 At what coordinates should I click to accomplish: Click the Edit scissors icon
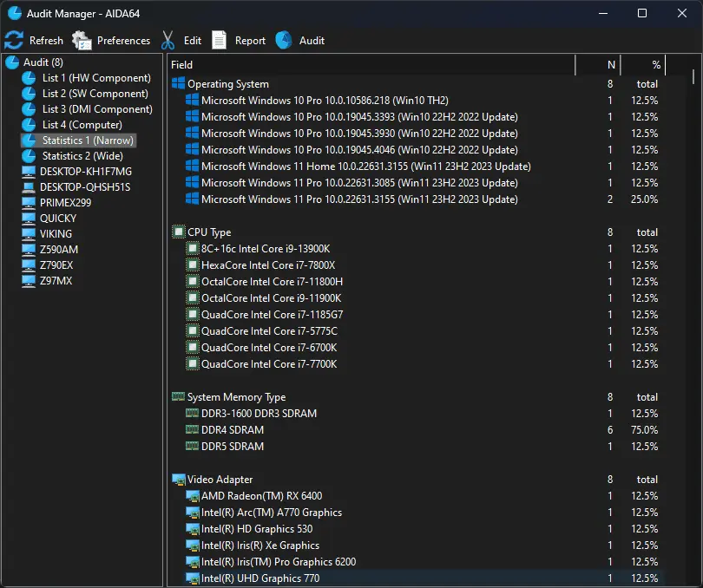tap(168, 41)
